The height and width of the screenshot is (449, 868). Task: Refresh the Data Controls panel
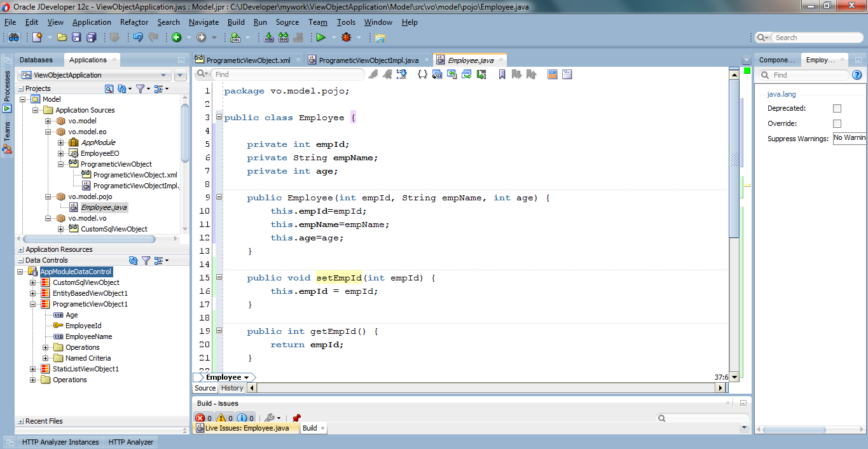tap(132, 260)
